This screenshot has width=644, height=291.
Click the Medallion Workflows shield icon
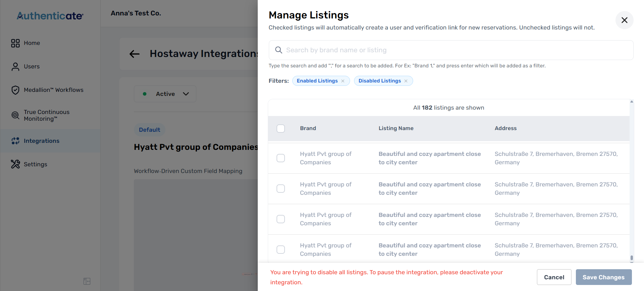(x=15, y=90)
